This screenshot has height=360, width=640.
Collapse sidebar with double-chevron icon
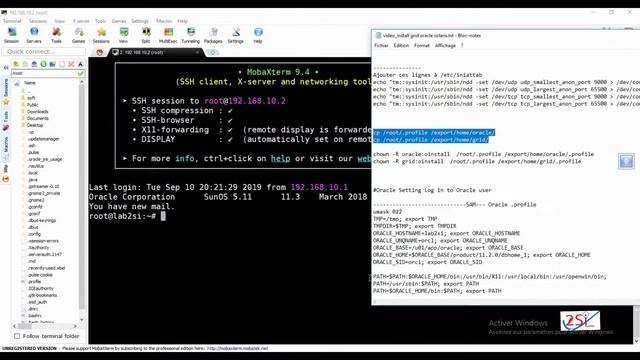[x=6, y=67]
